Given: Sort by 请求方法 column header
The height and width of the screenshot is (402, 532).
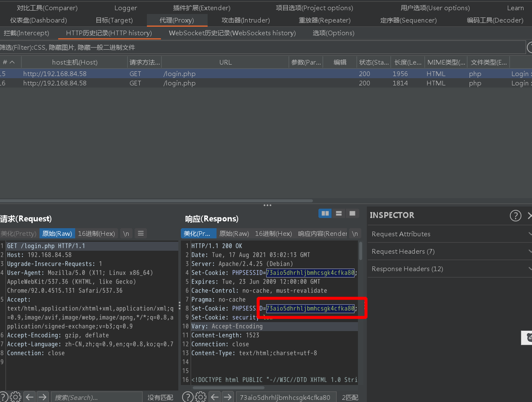Looking at the screenshot, I should coord(145,62).
